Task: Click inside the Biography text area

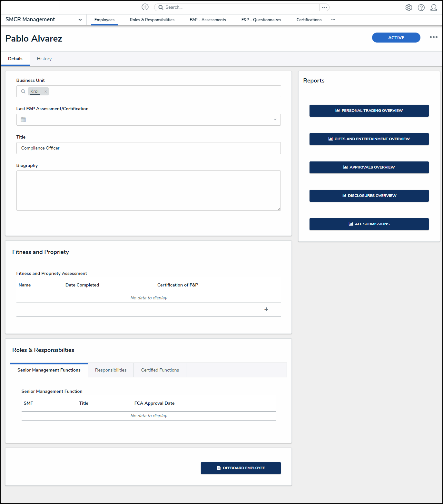Action: point(148,190)
